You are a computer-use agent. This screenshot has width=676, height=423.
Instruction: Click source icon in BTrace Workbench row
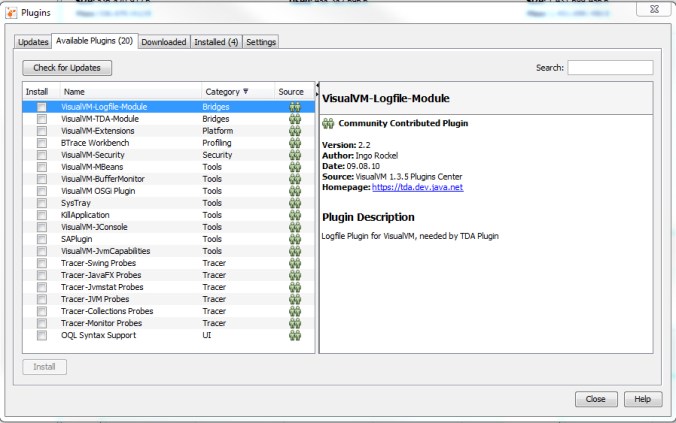pos(295,143)
